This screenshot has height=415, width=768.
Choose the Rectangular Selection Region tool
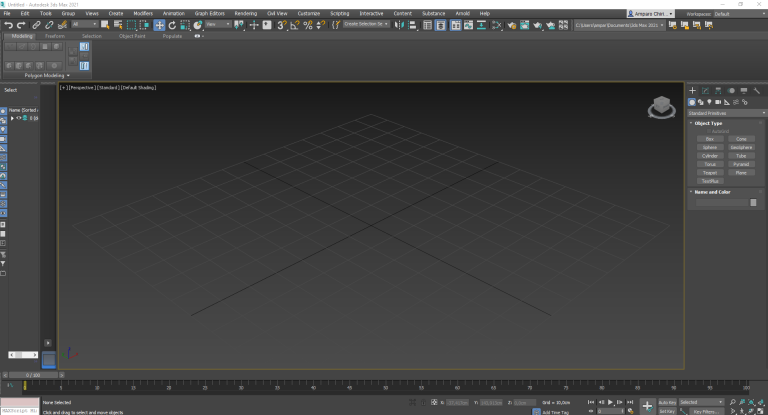coord(131,25)
